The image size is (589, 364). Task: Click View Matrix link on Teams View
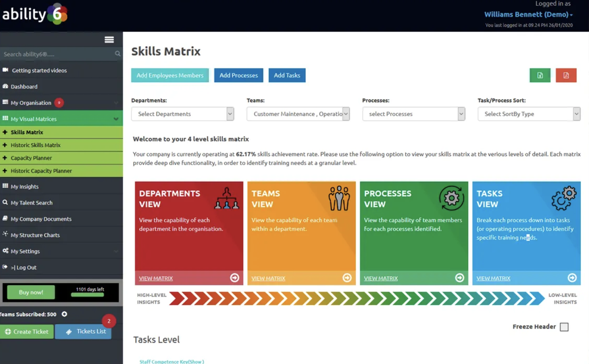(x=268, y=278)
